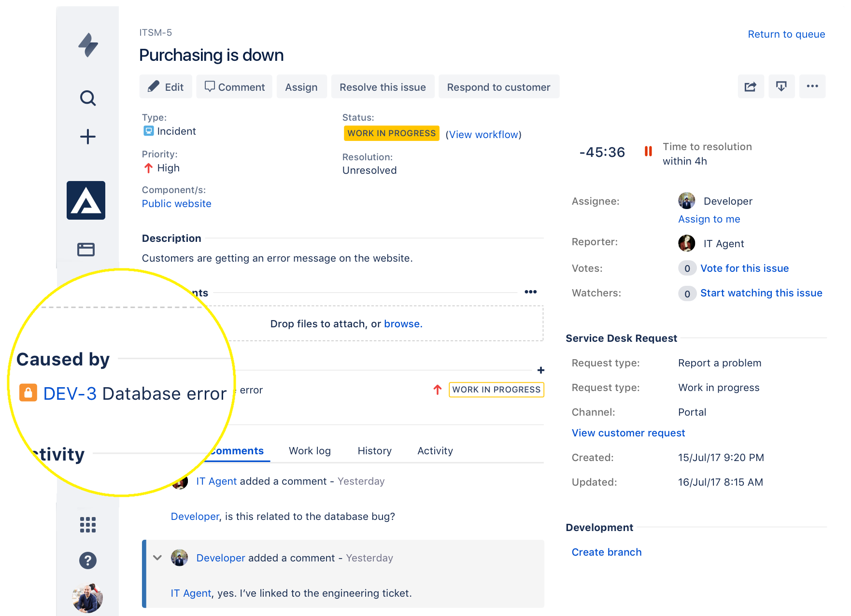Click the issue description text
Image resolution: width=851 pixels, height=616 pixels.
277,258
